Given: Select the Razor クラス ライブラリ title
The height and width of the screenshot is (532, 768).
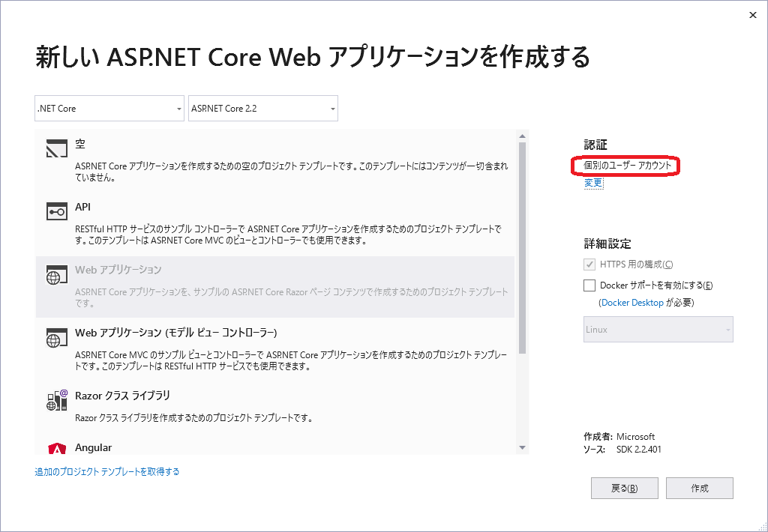Looking at the screenshot, I should [x=122, y=396].
